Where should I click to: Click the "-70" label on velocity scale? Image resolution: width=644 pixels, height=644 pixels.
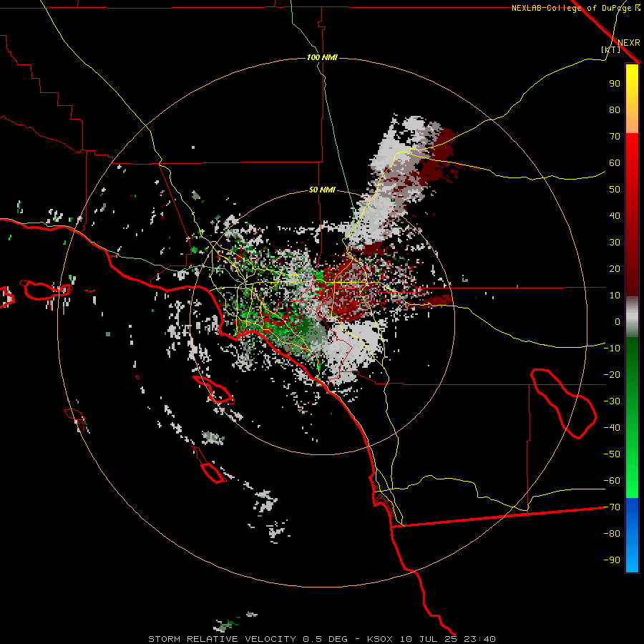tap(612, 507)
